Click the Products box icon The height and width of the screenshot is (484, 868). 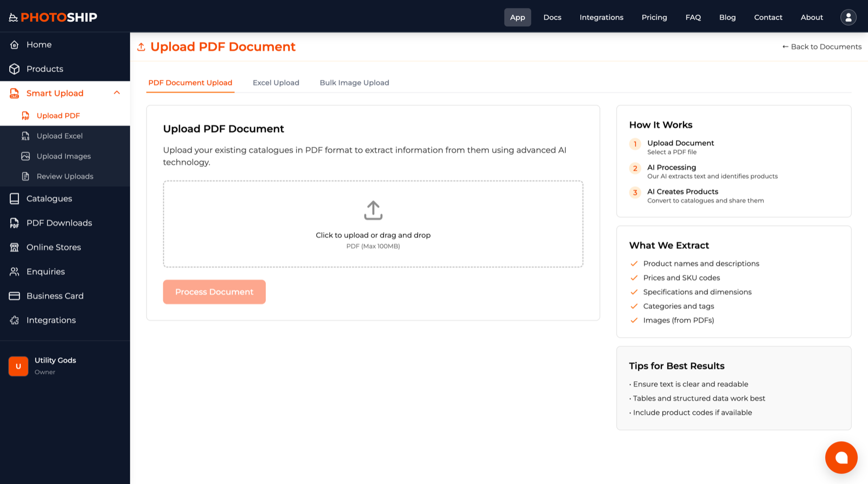15,69
